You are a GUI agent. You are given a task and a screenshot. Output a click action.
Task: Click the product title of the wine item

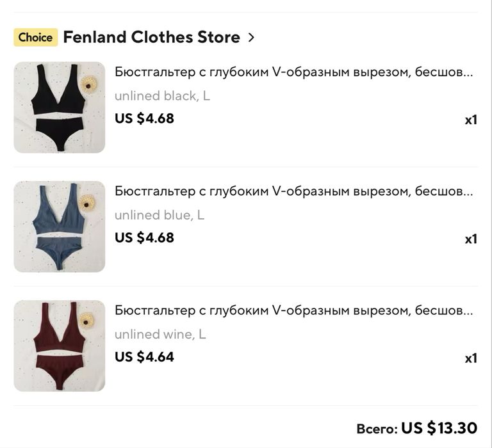coord(293,310)
